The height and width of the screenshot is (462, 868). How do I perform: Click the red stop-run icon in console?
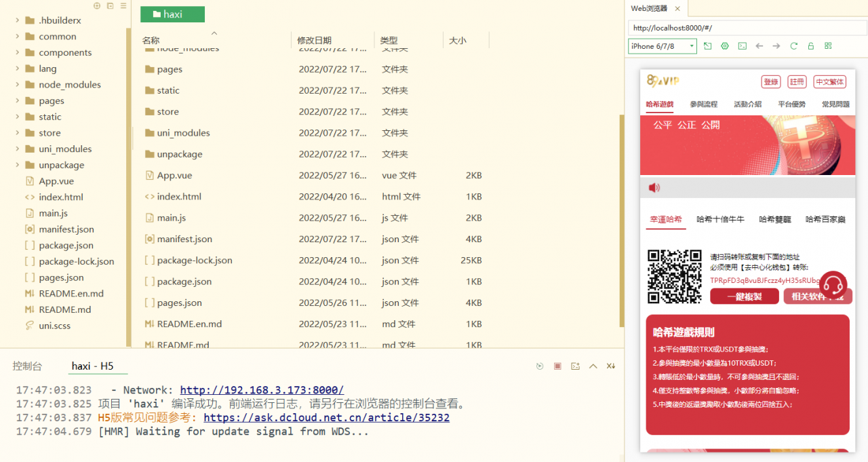[x=557, y=366]
